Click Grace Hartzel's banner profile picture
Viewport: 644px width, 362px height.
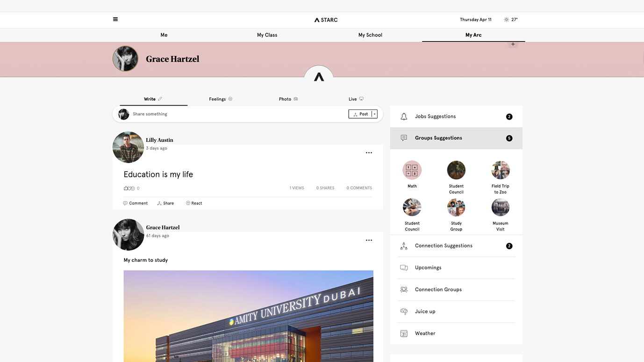[125, 58]
